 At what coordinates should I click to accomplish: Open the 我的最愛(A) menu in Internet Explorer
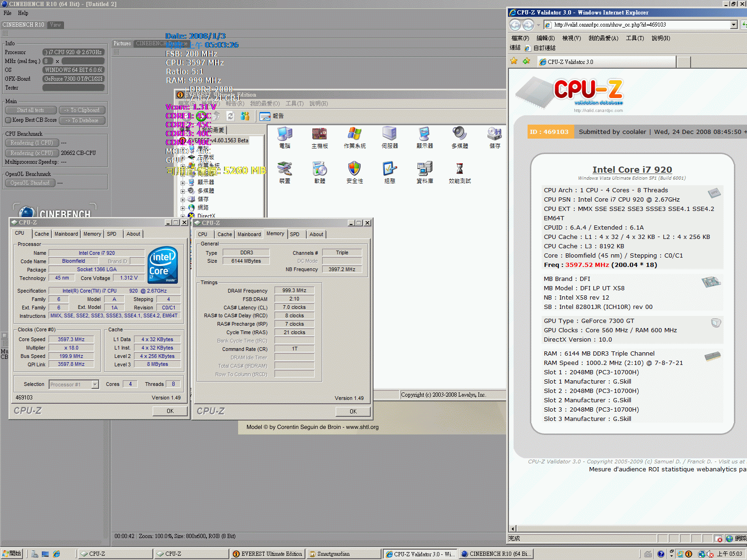tap(603, 38)
